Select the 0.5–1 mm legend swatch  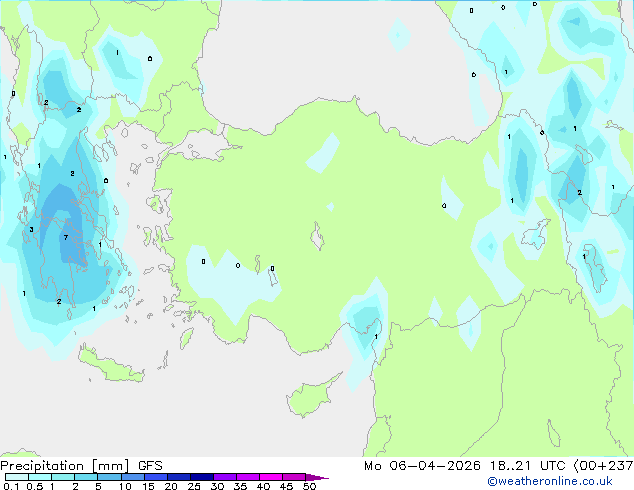[40, 477]
